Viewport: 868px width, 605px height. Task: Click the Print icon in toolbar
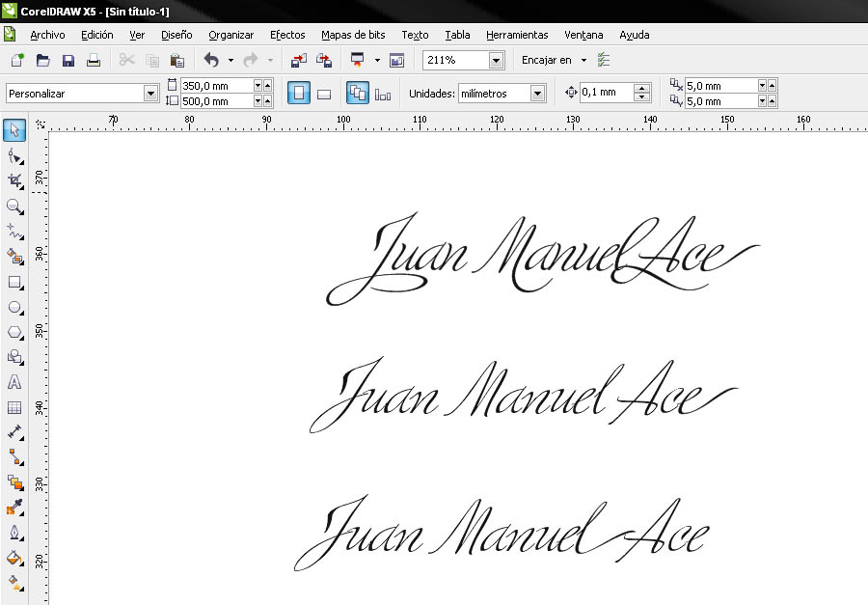pyautogui.click(x=94, y=60)
